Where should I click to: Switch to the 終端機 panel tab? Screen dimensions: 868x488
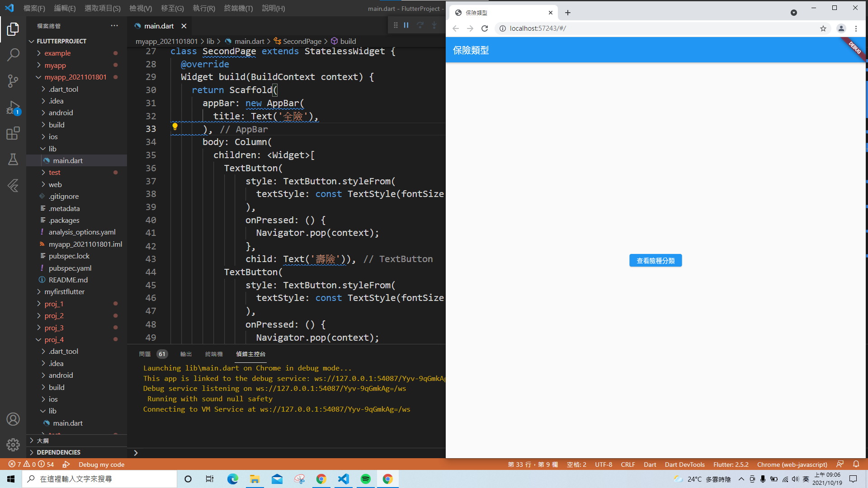(x=214, y=354)
